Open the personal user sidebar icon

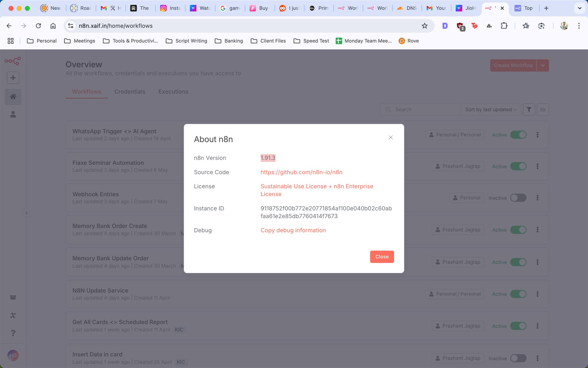click(13, 114)
